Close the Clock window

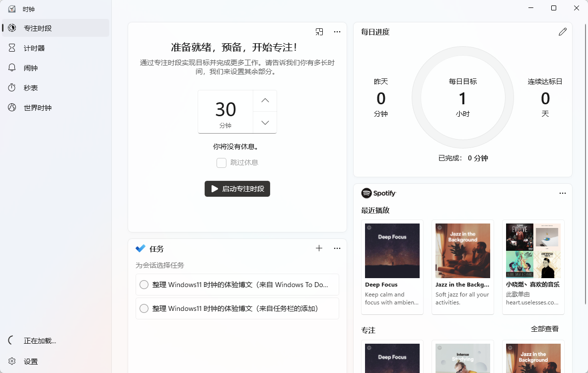click(577, 8)
